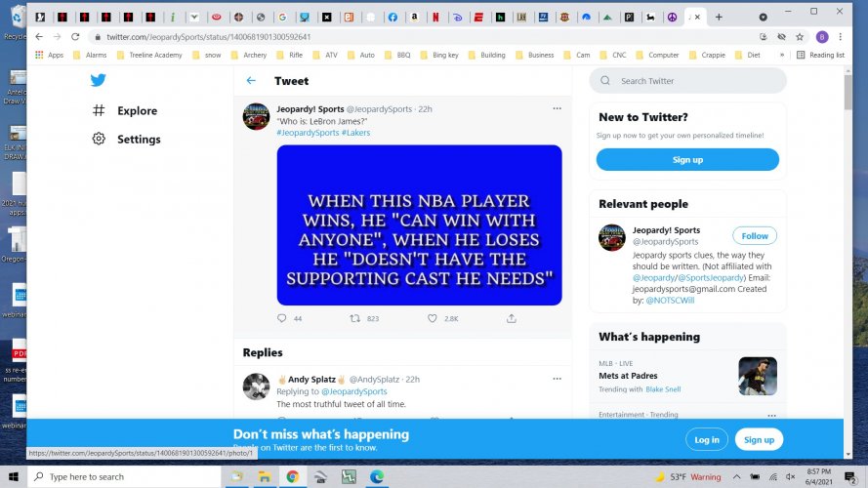Image resolution: width=868 pixels, height=488 pixels.
Task: Share the Jeopardy! Sports tweet
Action: 512,318
